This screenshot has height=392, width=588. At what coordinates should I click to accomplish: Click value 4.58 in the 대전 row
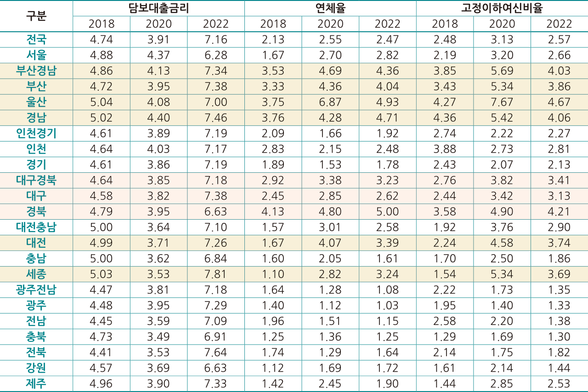(502, 243)
